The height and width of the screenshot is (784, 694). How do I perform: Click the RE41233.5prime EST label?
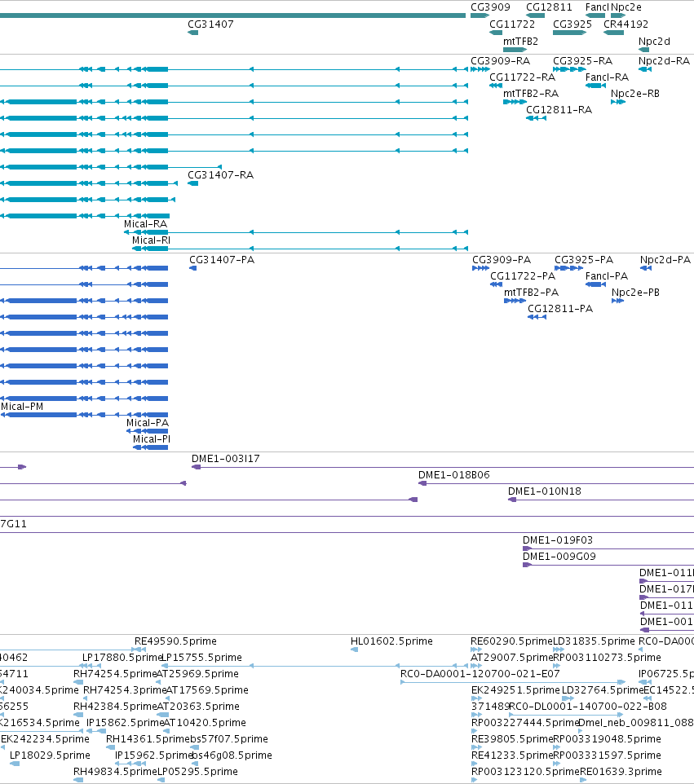(512, 755)
